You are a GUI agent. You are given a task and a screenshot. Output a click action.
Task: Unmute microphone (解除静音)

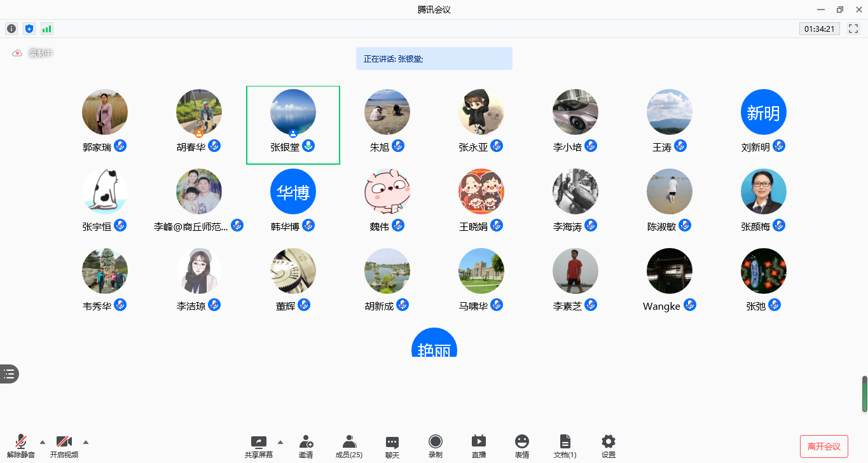[x=21, y=446]
